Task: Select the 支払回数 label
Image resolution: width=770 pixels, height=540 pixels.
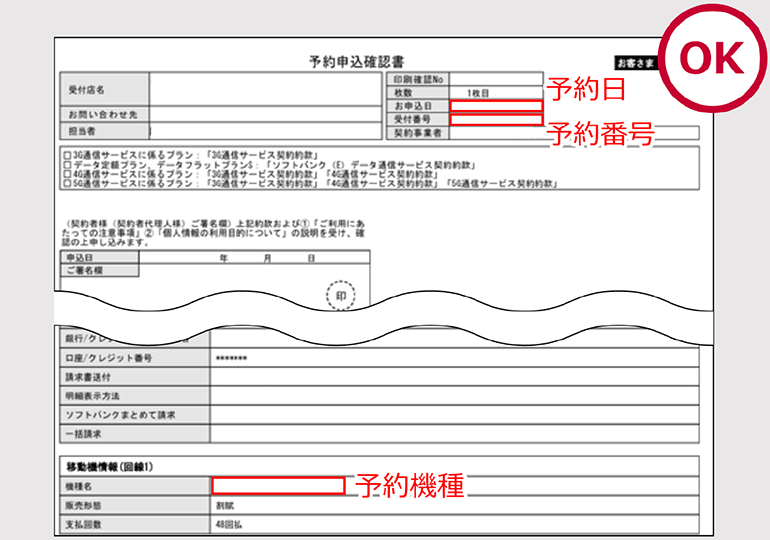Action: point(135,524)
